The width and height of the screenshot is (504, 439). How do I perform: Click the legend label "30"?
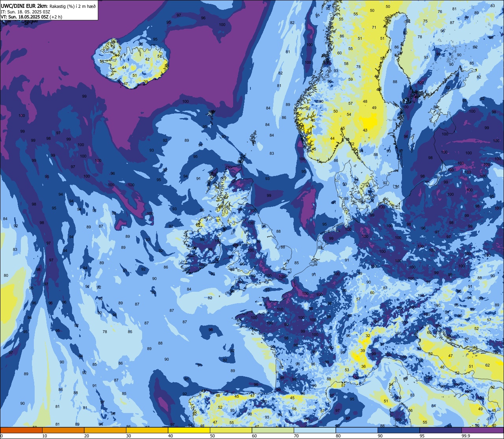(128, 436)
